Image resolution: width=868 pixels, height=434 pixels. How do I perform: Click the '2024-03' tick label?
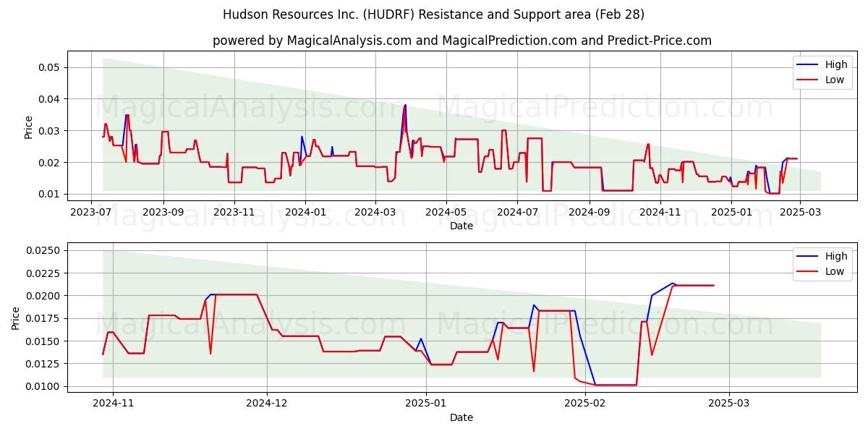point(375,211)
